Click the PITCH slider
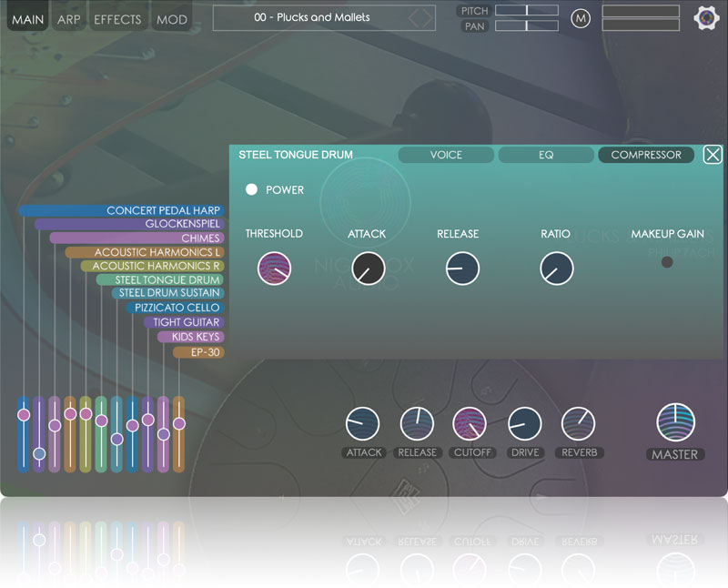This screenshot has width=728, height=588. pos(527,10)
